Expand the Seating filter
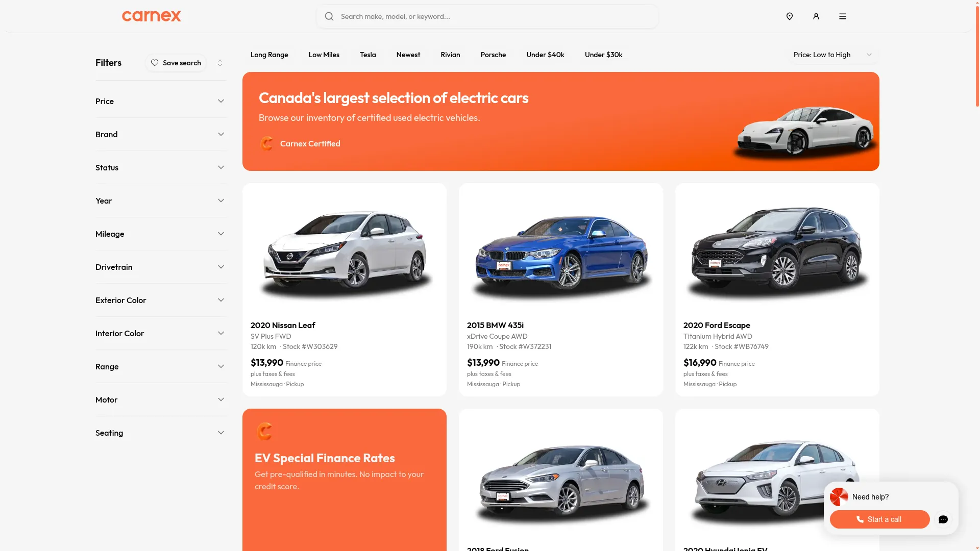 [x=161, y=433]
